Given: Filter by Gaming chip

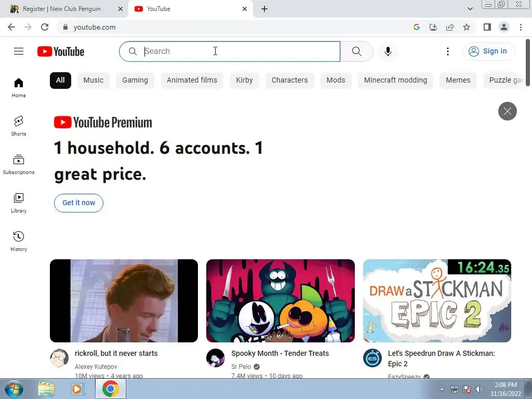Looking at the screenshot, I should coord(135,81).
